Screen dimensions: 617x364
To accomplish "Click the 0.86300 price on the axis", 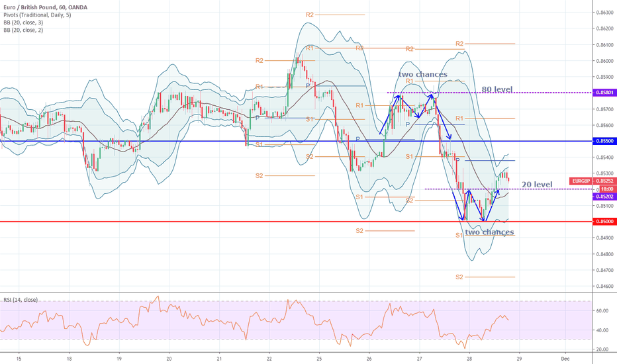I will coord(602,13).
